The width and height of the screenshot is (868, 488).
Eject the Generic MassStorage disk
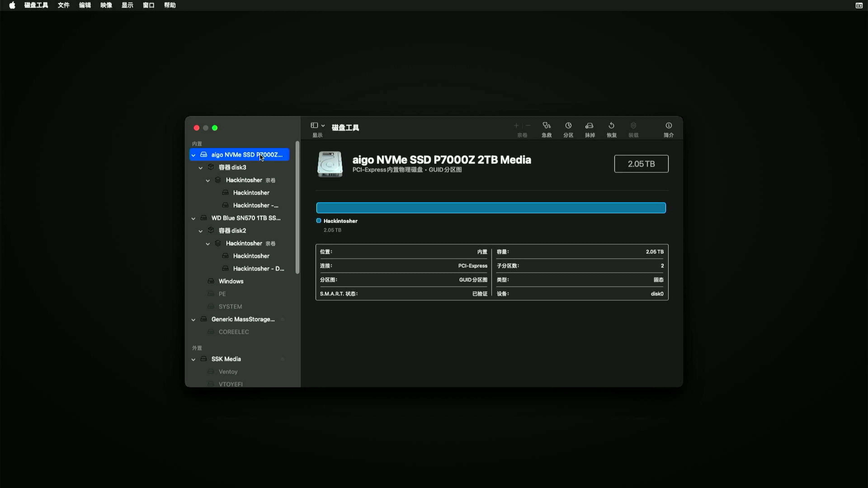click(283, 319)
